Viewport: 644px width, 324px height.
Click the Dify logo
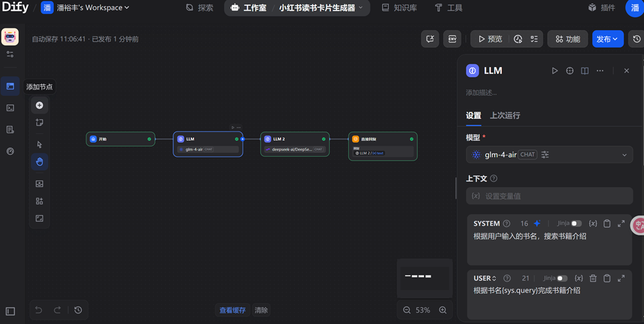[15, 7]
